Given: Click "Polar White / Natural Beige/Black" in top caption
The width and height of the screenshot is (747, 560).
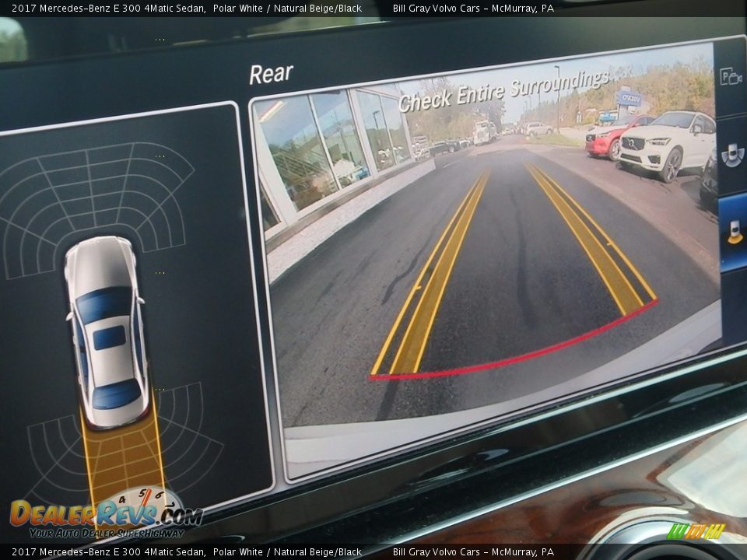Looking at the screenshot, I should pos(287,9).
